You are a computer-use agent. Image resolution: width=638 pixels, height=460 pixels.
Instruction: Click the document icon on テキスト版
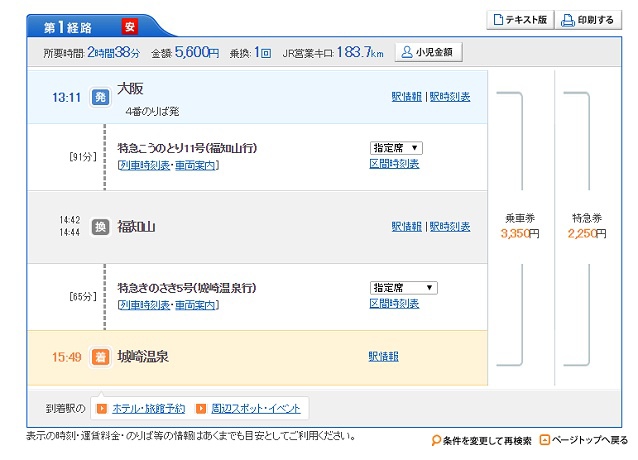tap(498, 20)
